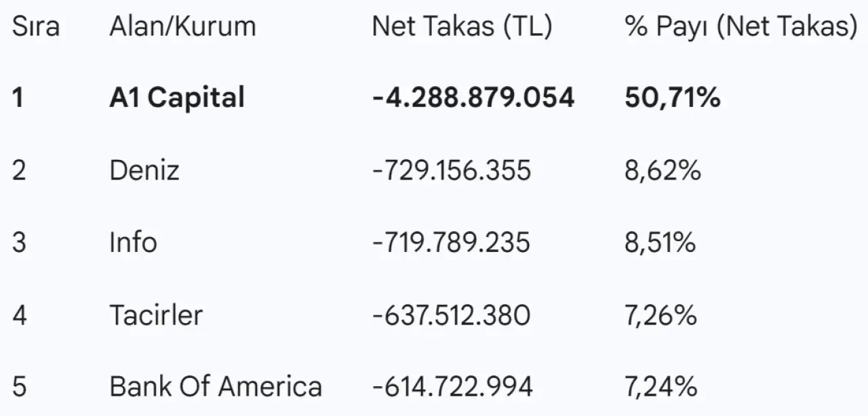Image resolution: width=868 pixels, height=416 pixels.
Task: Click the "A1 Capital" institution name
Action: [x=176, y=98]
